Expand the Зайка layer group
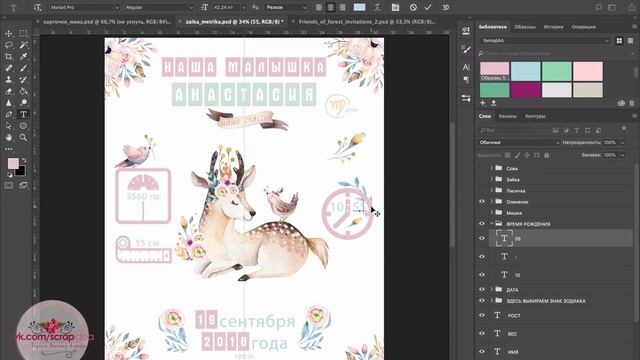This screenshot has height=360, width=640. pos(492,179)
